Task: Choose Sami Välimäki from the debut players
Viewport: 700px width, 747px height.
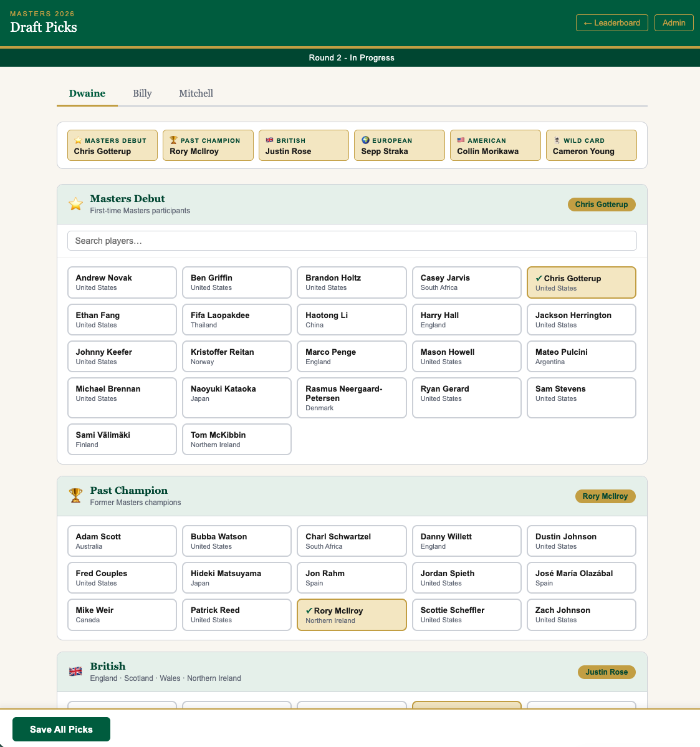Action: point(122,439)
